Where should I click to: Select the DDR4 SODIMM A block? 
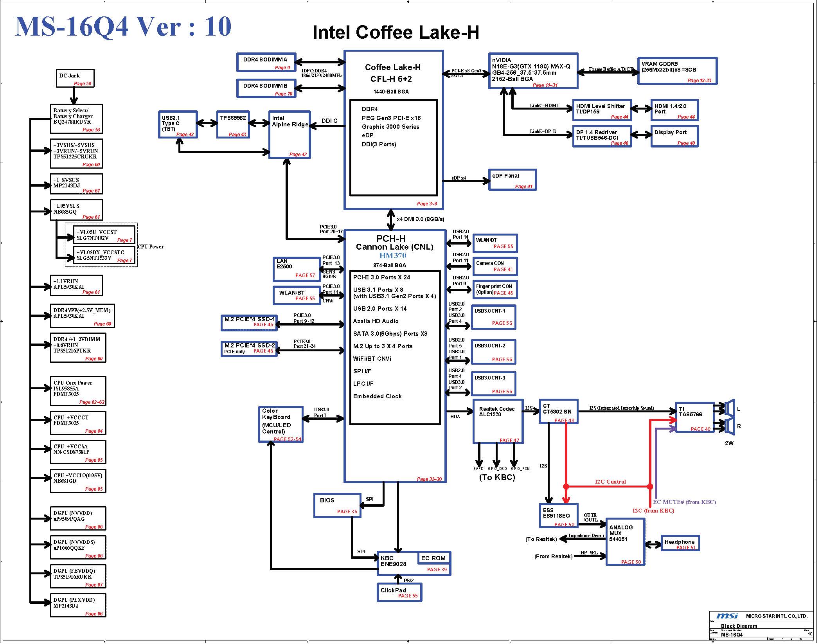point(267,63)
